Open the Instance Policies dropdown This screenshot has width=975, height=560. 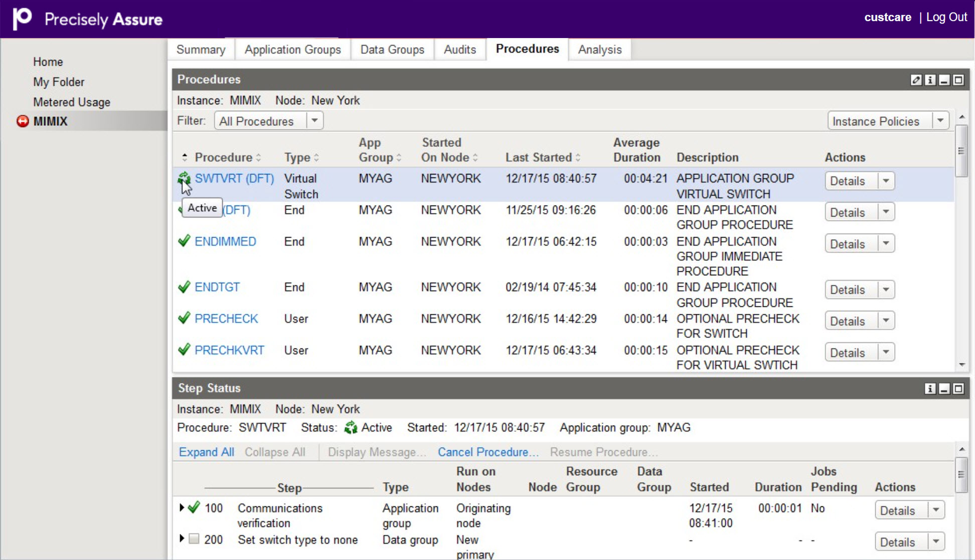[x=940, y=121]
